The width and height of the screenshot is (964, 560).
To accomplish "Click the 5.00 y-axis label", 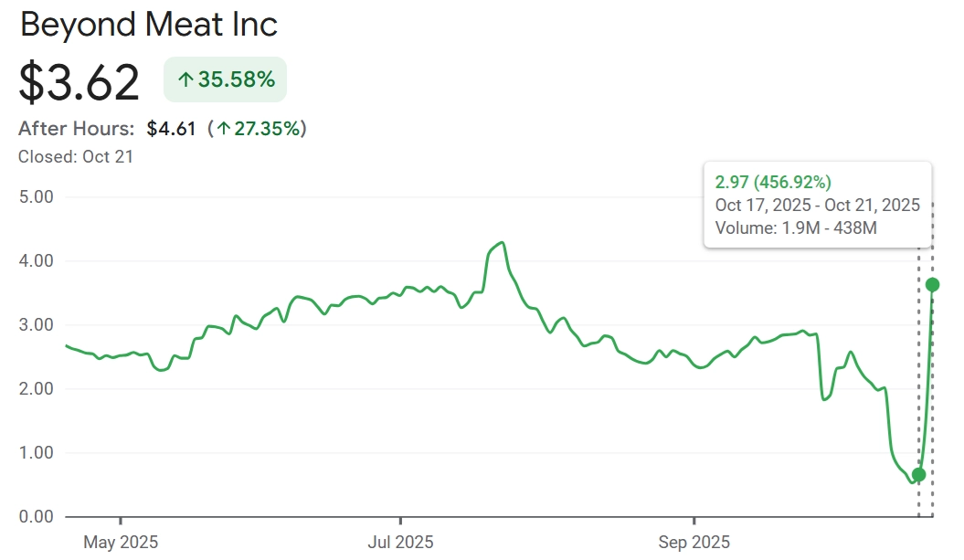I will click(x=37, y=197).
